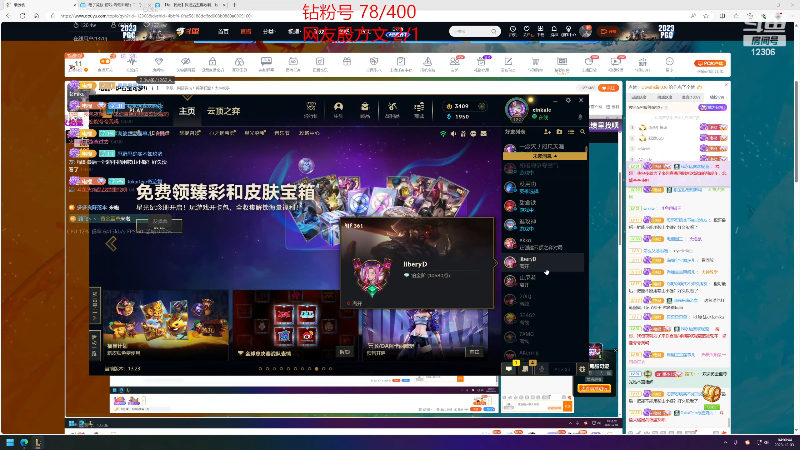Open the store coins-stack icon
Image resolution: width=800 pixels, height=450 pixels.
tap(419, 109)
